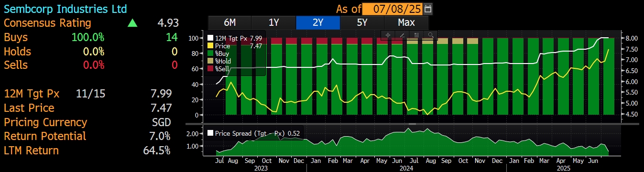Switch chart range to 5Y
The width and height of the screenshot is (644, 172).
click(362, 22)
